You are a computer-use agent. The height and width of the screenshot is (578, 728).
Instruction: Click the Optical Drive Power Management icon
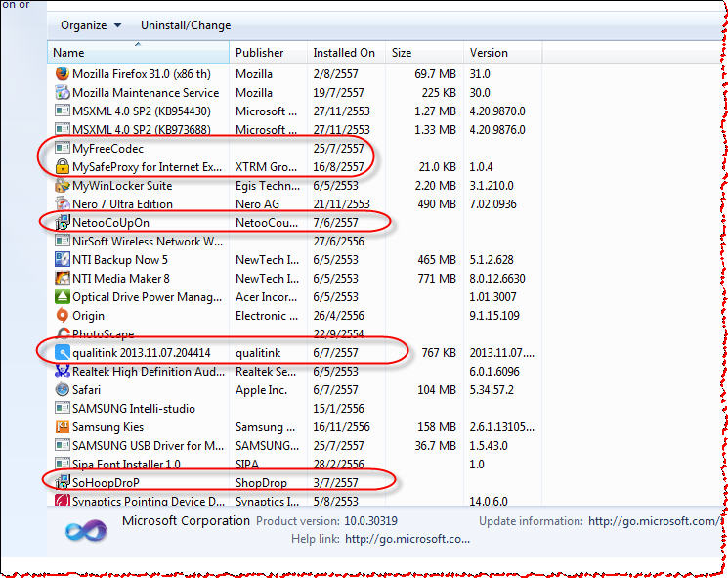pos(63,297)
